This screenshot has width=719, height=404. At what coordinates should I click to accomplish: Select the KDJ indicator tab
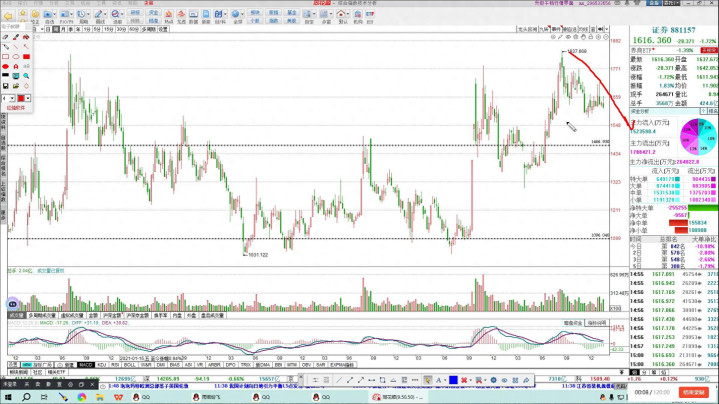(102, 365)
